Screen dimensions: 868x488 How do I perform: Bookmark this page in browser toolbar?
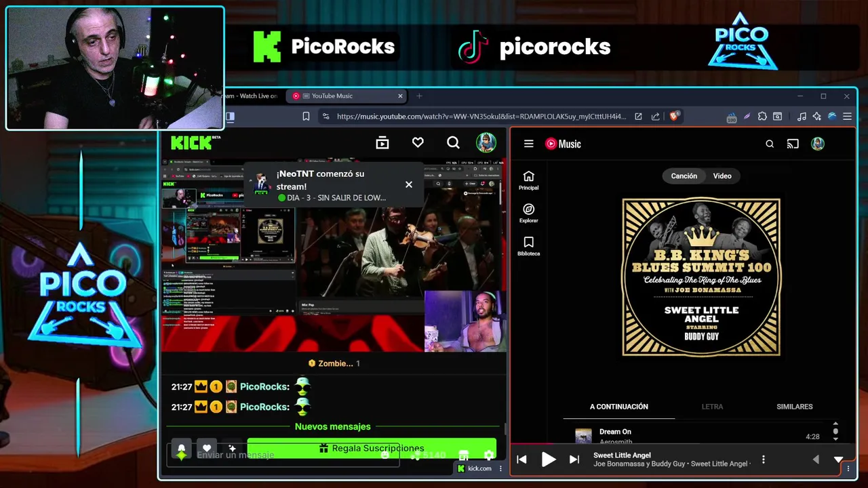click(x=306, y=117)
